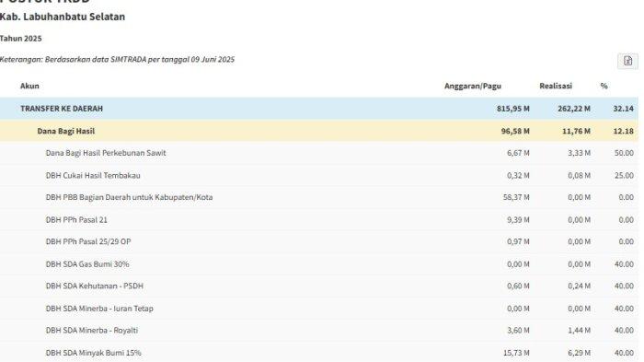Select DBH SDA Gas Bumi 30% row

[x=319, y=264]
